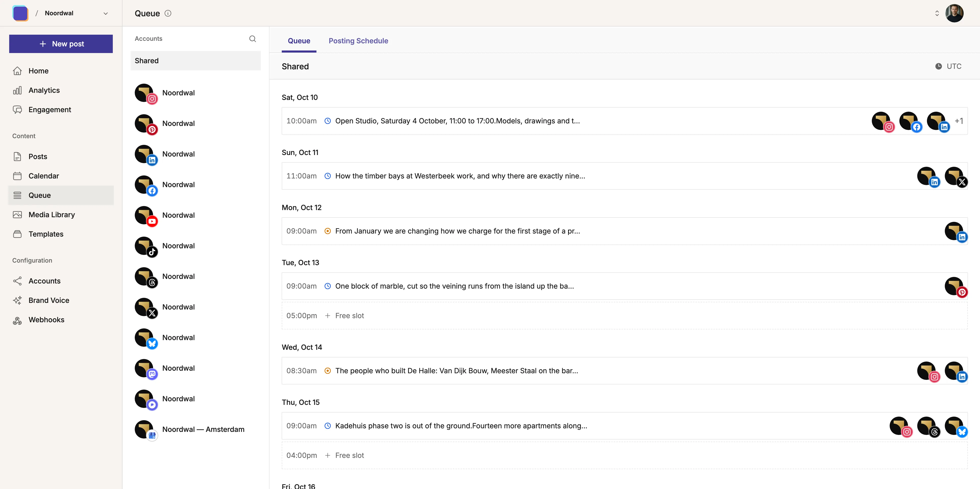Open Templates in sidebar

click(x=61, y=234)
